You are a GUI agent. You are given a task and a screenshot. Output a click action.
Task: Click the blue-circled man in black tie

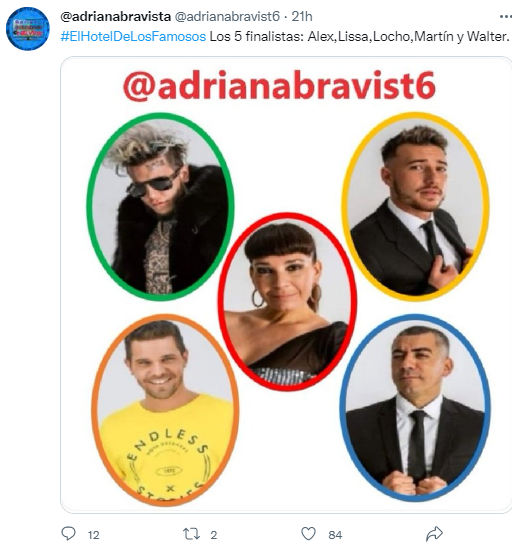[x=415, y=408]
